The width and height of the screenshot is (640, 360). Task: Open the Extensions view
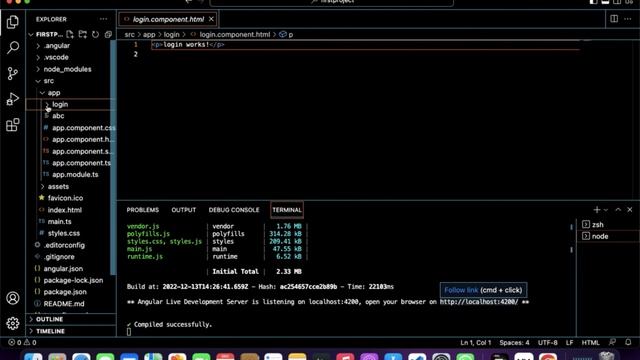coord(13,125)
